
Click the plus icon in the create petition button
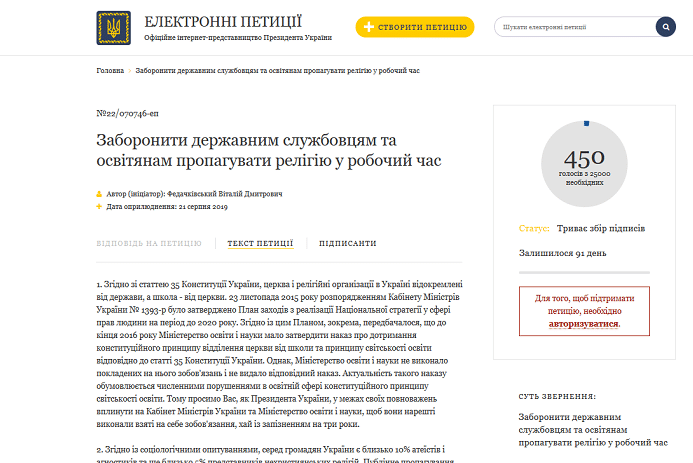tap(369, 27)
